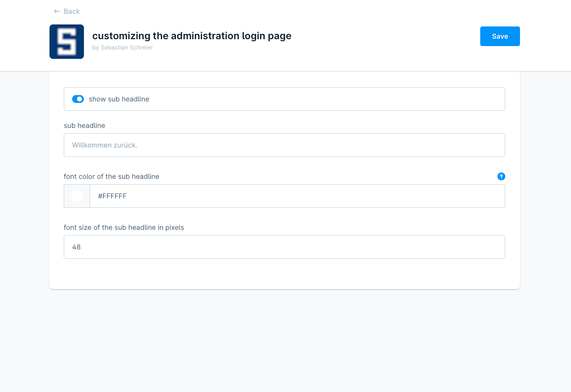Open the sub headline color picker swatch
Screen dimensions: 571x392
pyautogui.click(x=77, y=196)
